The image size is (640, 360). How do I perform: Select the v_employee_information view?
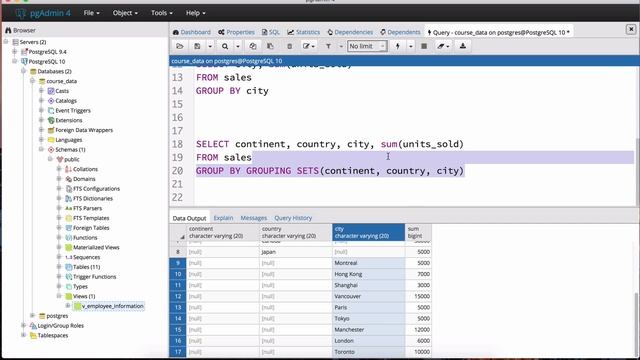pos(113,306)
